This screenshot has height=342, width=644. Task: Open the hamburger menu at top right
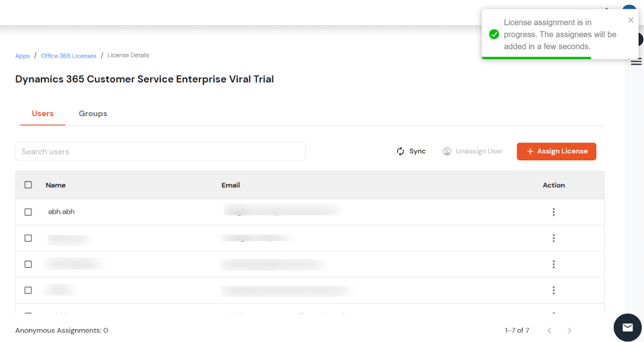(636, 62)
